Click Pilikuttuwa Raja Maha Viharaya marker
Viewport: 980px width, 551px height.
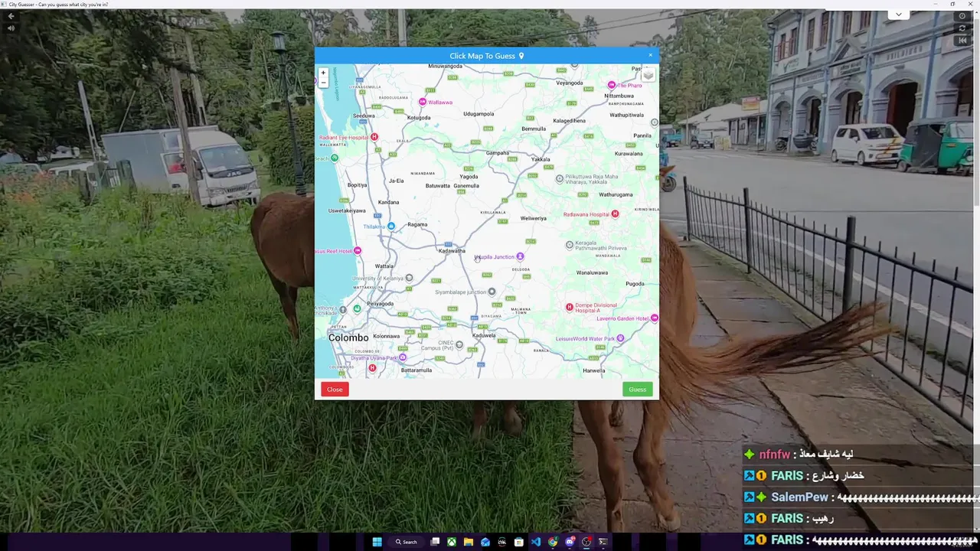(x=559, y=179)
